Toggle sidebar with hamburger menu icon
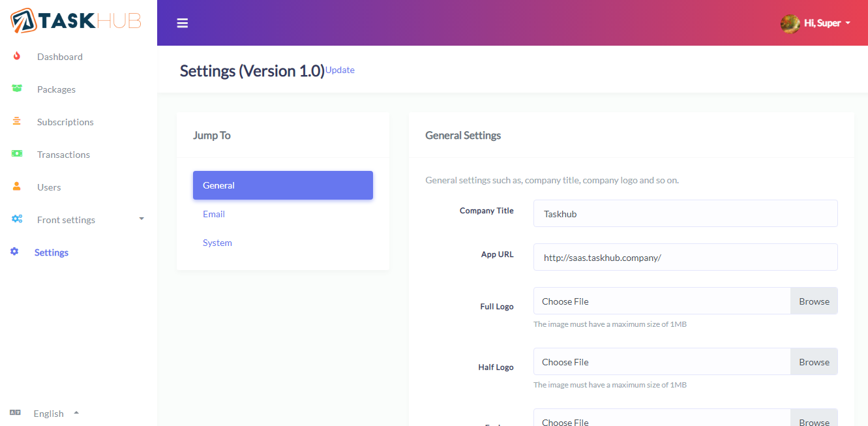Screen dimensions: 868x426 coord(183,23)
